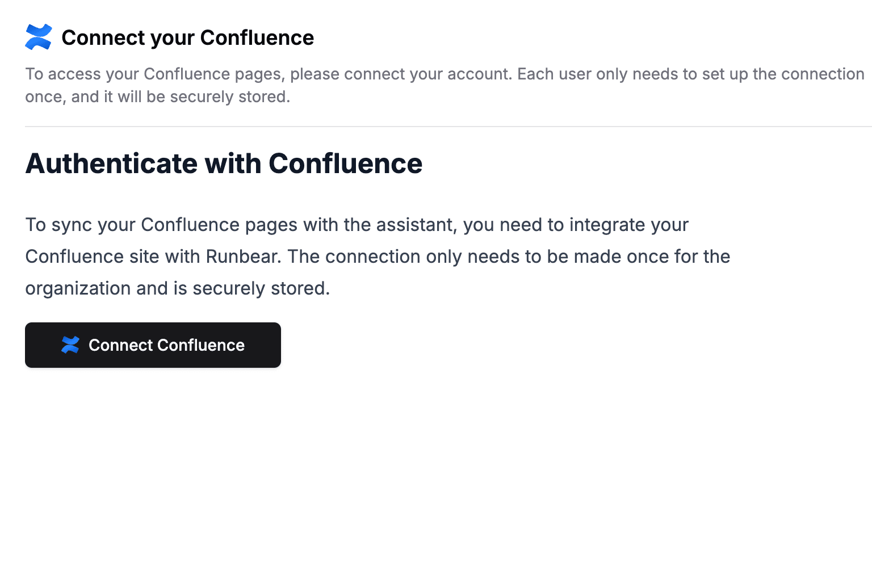The height and width of the screenshot is (588, 872).
Task: Select the 'Connect your Confluence' title text
Action: 187,37
